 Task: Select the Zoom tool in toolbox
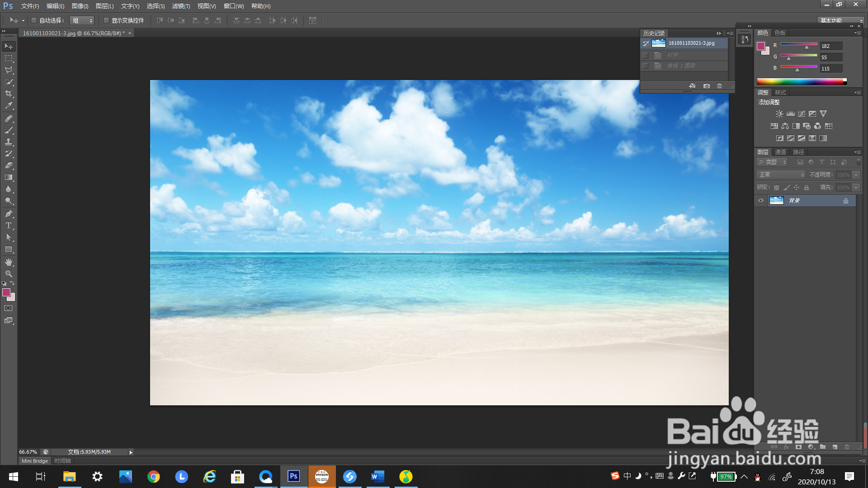pos(9,274)
